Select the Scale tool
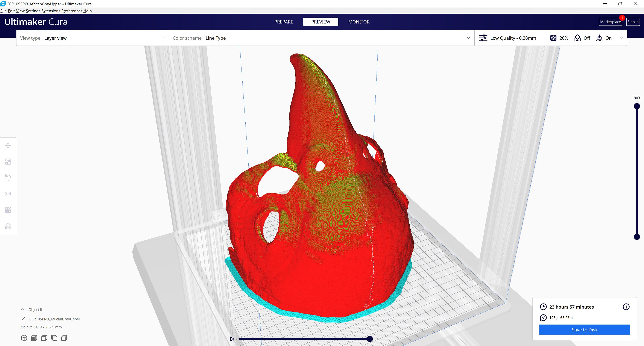644x346 pixels. pyautogui.click(x=8, y=162)
